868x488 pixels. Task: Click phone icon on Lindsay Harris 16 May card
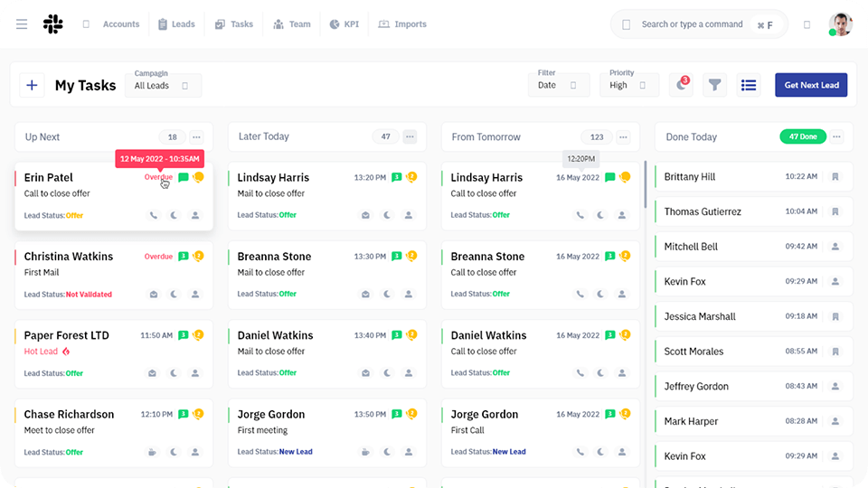pyautogui.click(x=580, y=215)
